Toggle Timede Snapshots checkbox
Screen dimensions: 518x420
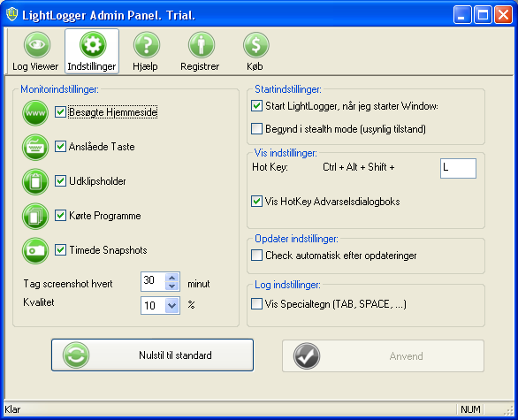tap(60, 250)
